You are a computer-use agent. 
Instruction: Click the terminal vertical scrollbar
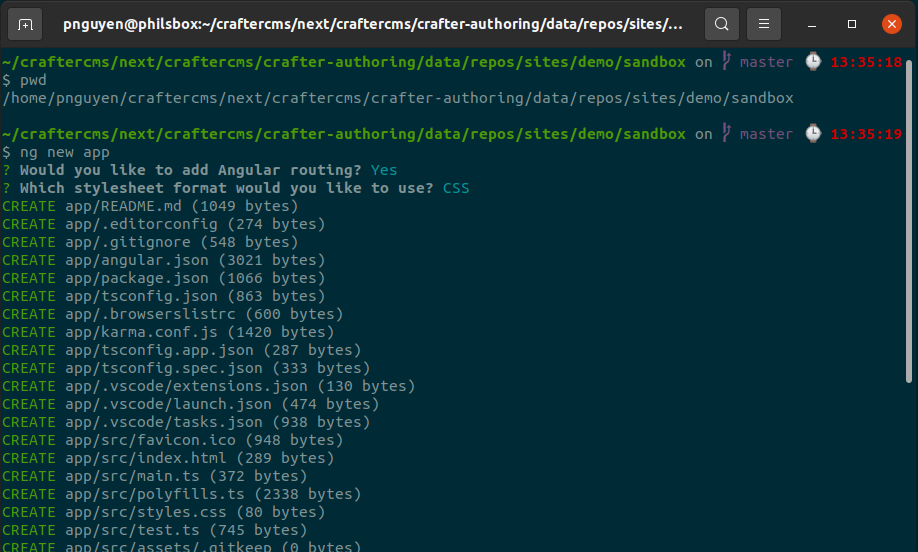(x=909, y=220)
